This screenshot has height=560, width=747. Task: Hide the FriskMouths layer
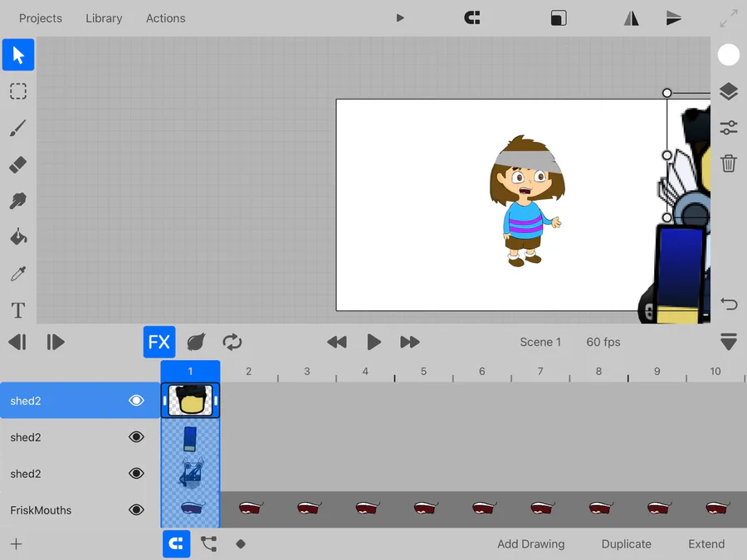point(136,509)
